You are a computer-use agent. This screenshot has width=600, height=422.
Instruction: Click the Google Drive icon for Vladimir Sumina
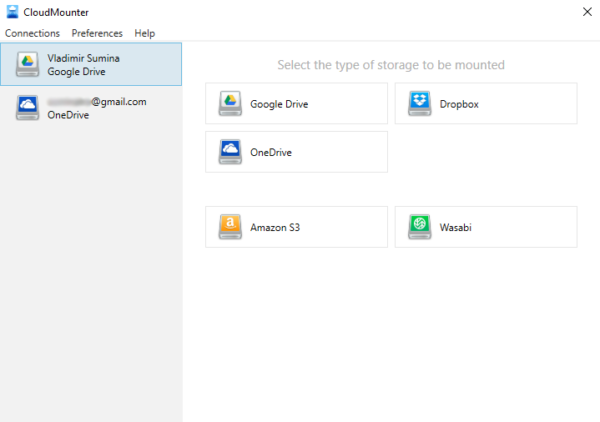pos(27,64)
